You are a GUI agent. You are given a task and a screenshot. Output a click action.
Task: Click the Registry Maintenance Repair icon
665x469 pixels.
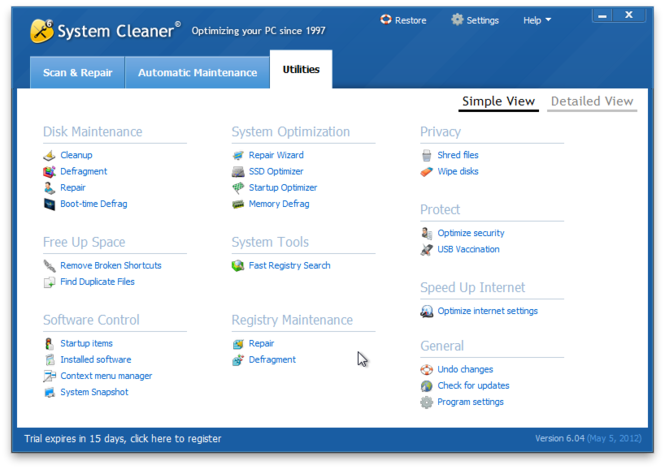238,343
